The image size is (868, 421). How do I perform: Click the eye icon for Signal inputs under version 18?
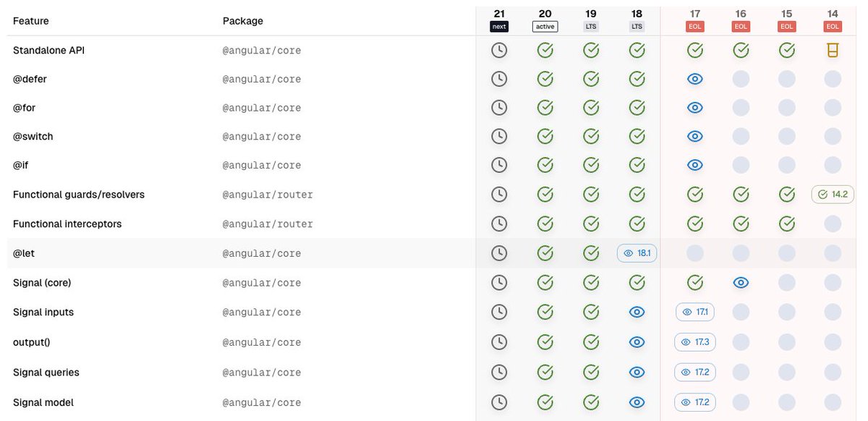click(637, 312)
